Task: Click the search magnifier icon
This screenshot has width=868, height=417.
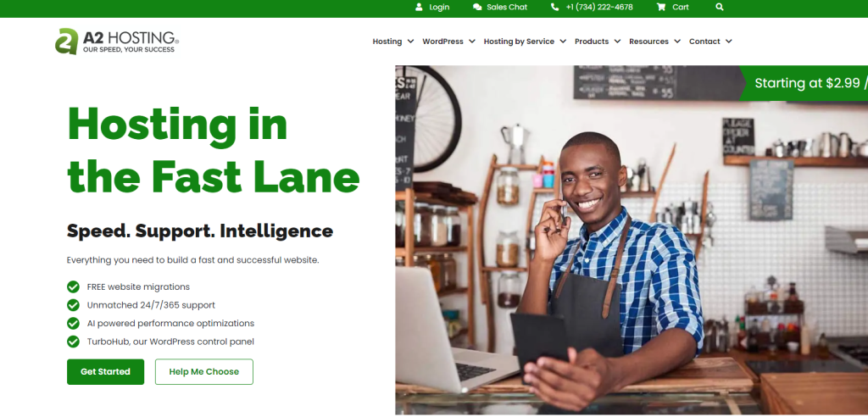Action: tap(719, 7)
